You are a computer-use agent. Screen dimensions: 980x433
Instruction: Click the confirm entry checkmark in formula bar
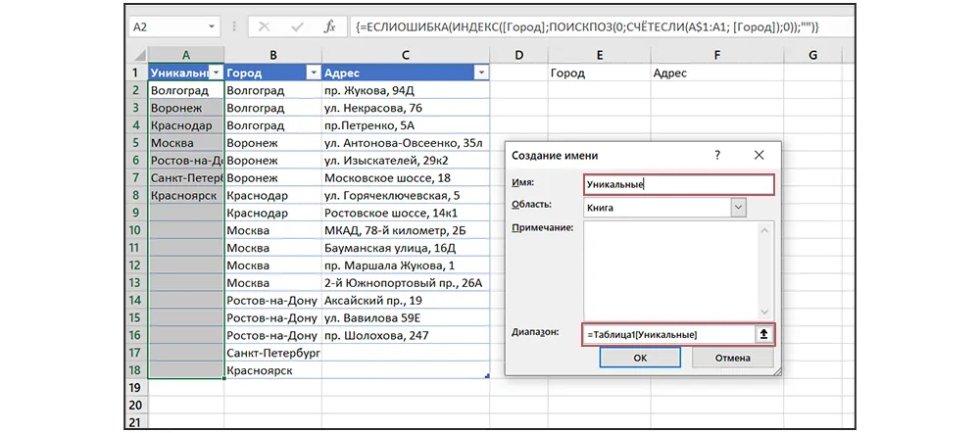(296, 27)
